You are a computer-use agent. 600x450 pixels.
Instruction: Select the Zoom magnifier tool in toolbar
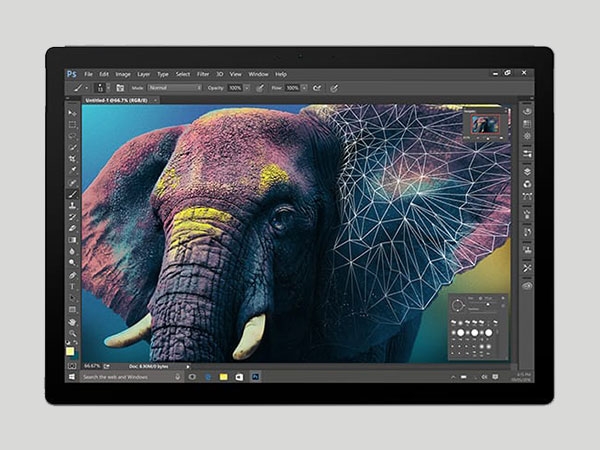tap(72, 333)
